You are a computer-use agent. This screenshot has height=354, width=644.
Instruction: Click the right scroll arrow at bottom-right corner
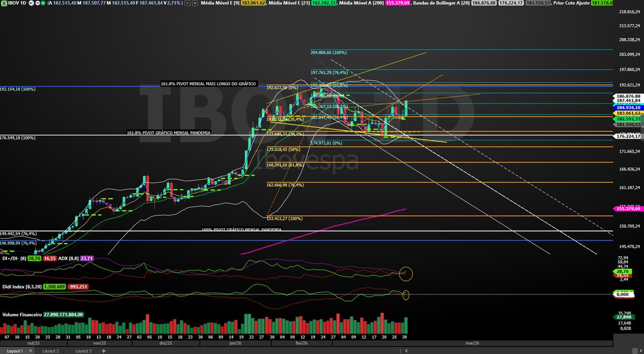point(641,351)
